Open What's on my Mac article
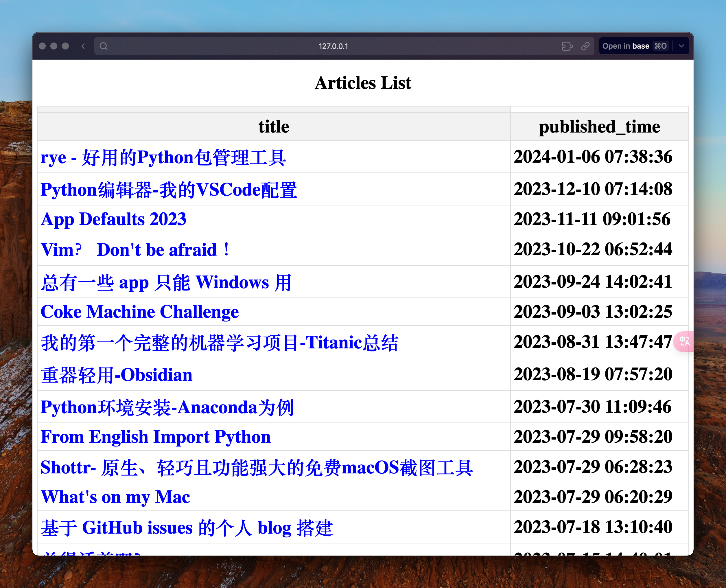 115,497
